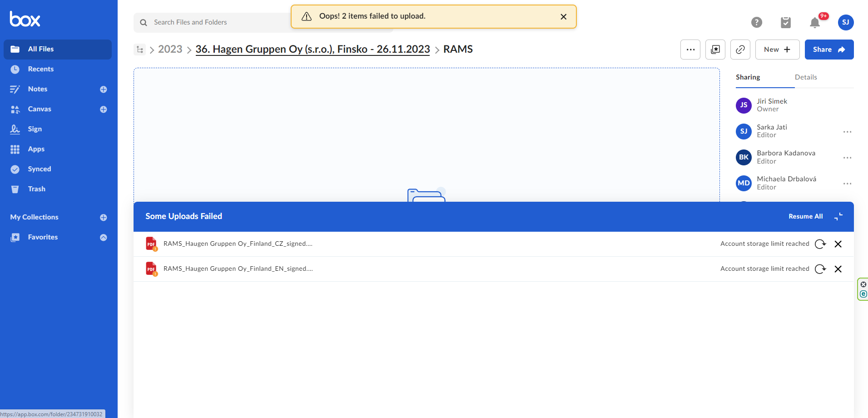This screenshot has width=868, height=418.
Task: Collapse My Collections with chevron toggle
Action: (104, 238)
